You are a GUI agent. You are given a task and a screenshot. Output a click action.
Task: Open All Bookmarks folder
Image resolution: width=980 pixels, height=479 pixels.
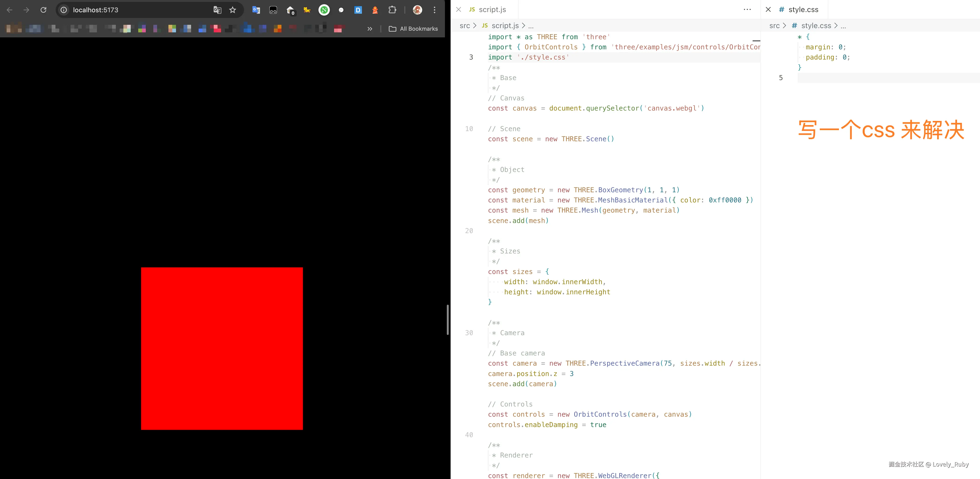click(x=414, y=29)
